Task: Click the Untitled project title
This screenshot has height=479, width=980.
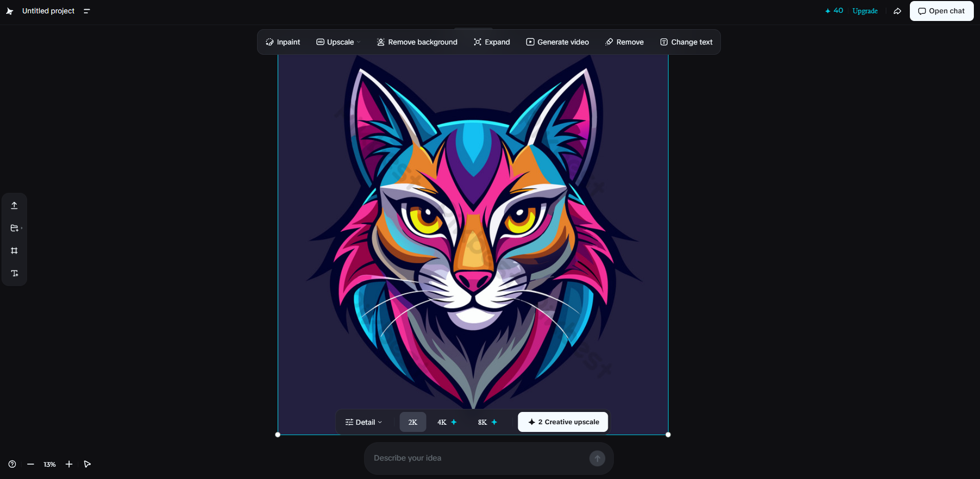Action: [x=48, y=11]
